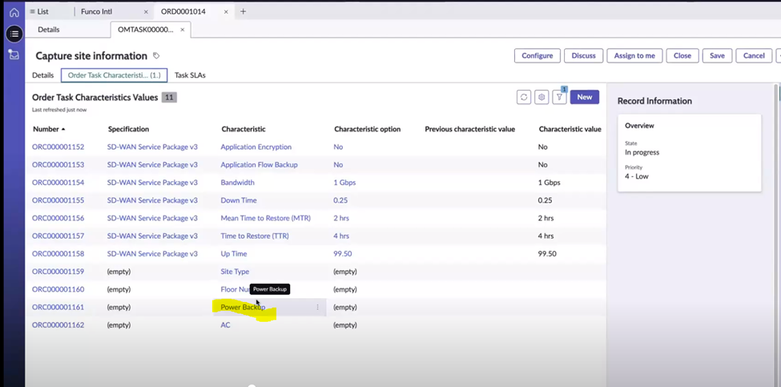Viewport: 781px width, 387px height.
Task: Open Power Backup row actions menu
Action: pyautogui.click(x=317, y=307)
